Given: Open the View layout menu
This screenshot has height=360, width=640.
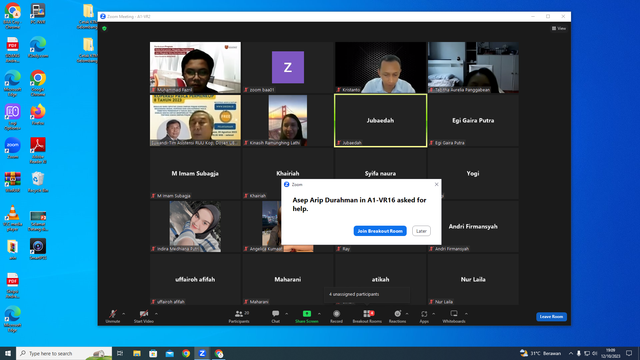Looking at the screenshot, I should click(559, 29).
